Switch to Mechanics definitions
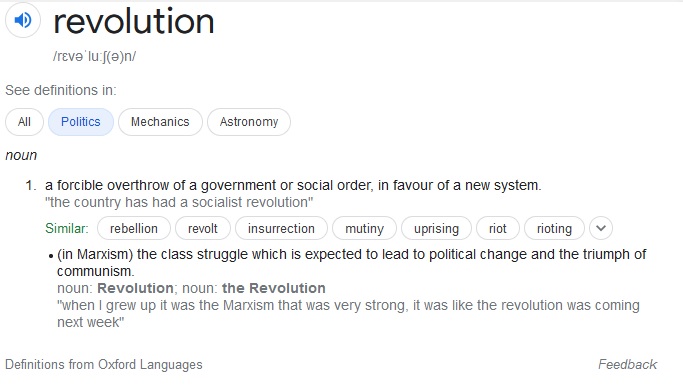Viewport: 683px width, 389px height. (160, 122)
